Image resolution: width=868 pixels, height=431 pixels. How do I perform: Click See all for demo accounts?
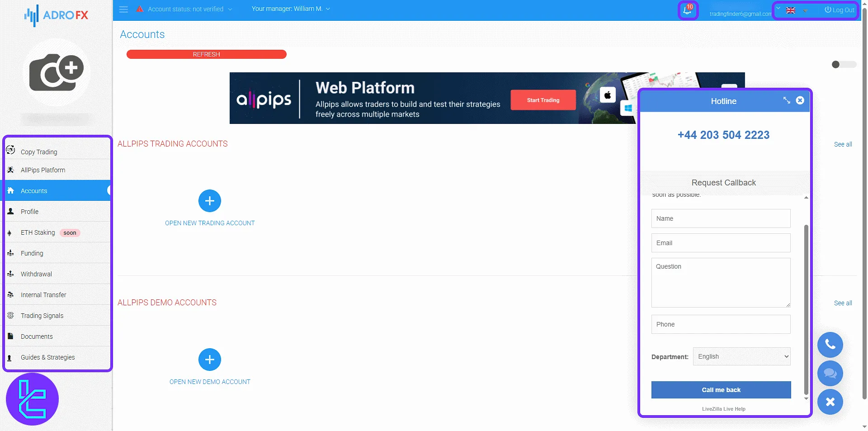(843, 303)
